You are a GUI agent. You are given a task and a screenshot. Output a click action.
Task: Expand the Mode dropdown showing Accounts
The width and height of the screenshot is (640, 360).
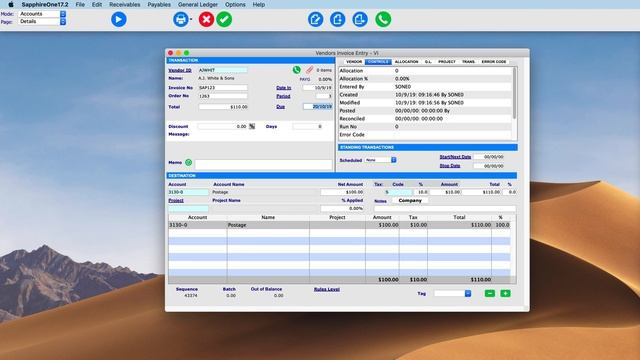[63, 14]
